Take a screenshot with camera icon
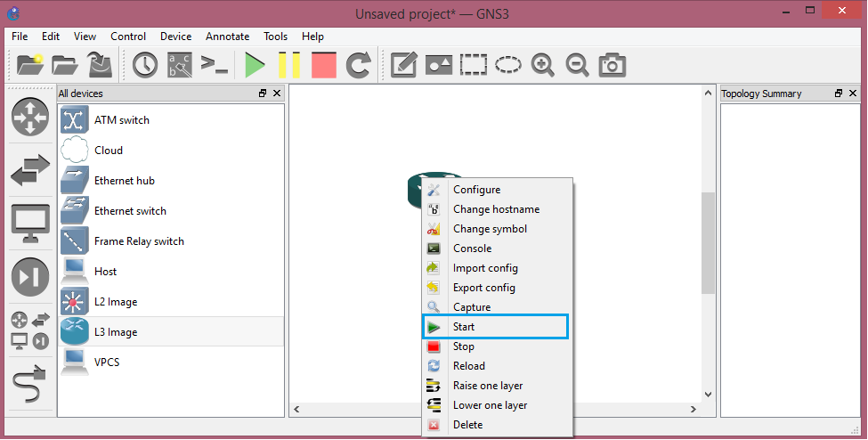Image resolution: width=868 pixels, height=440 pixels. coord(612,65)
